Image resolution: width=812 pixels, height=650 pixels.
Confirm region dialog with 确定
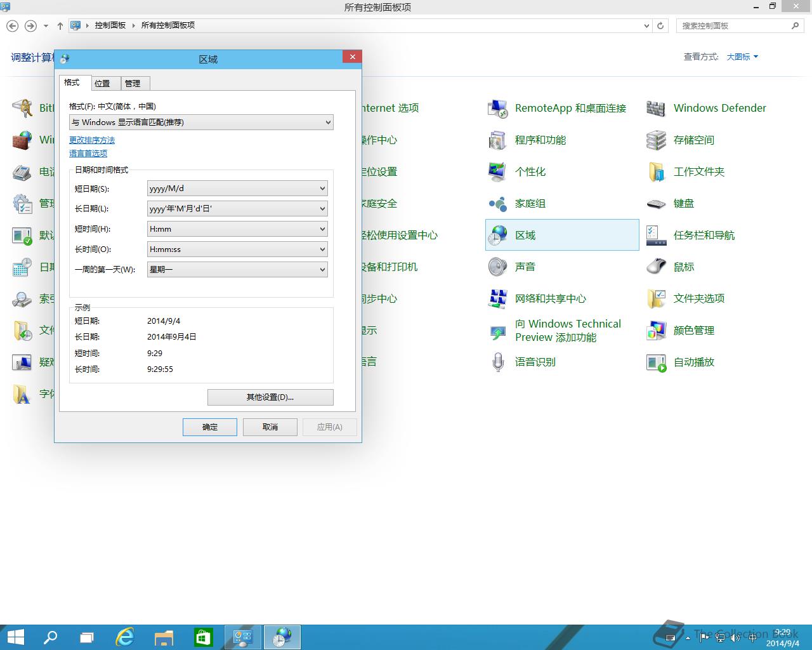tap(210, 427)
